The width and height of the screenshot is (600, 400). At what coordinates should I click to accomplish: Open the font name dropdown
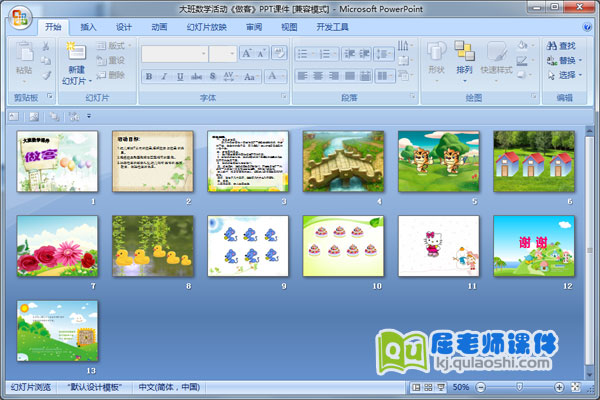(x=204, y=54)
